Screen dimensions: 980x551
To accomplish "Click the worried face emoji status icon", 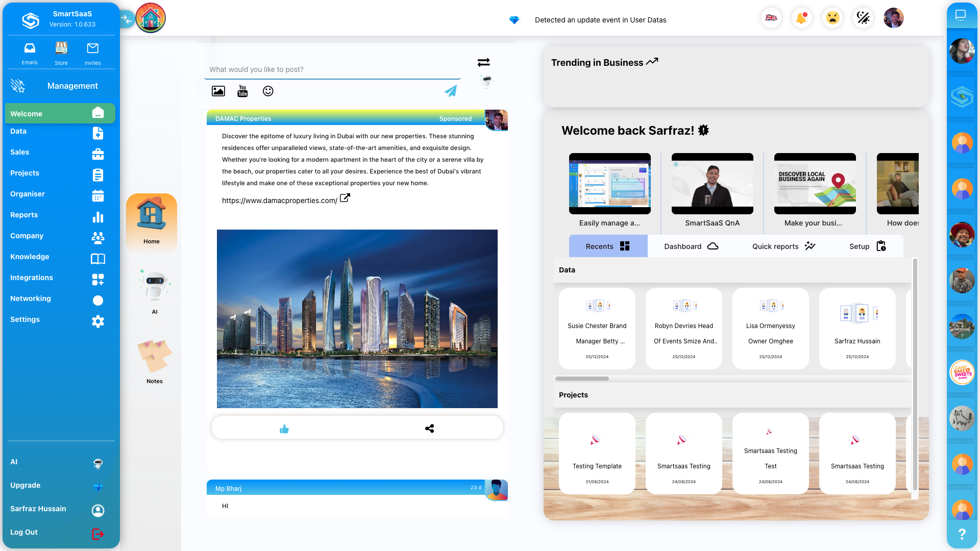I will coord(832,18).
